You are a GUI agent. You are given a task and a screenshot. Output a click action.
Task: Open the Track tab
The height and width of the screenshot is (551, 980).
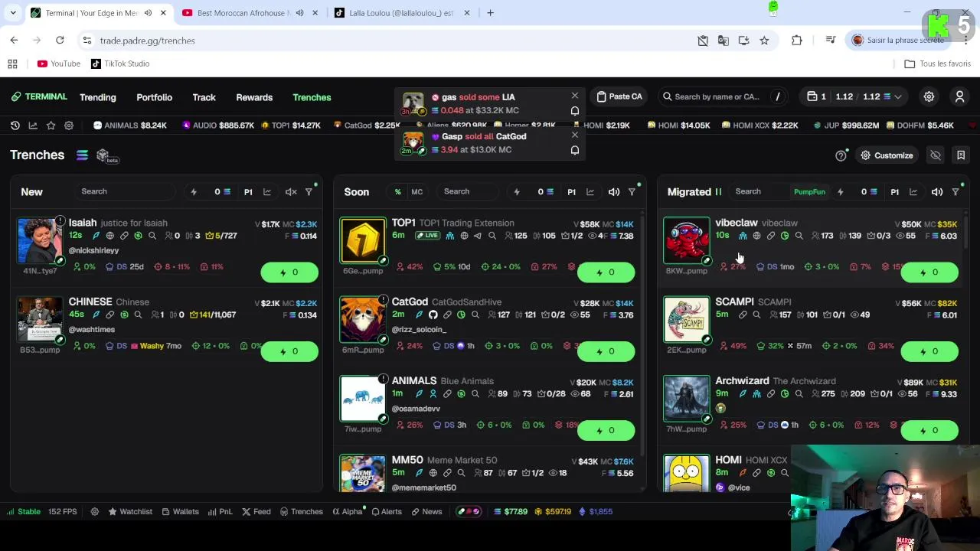tap(204, 97)
